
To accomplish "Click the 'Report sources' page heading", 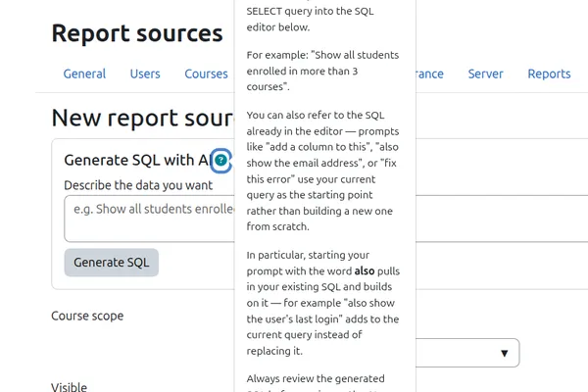I will point(137,33).
